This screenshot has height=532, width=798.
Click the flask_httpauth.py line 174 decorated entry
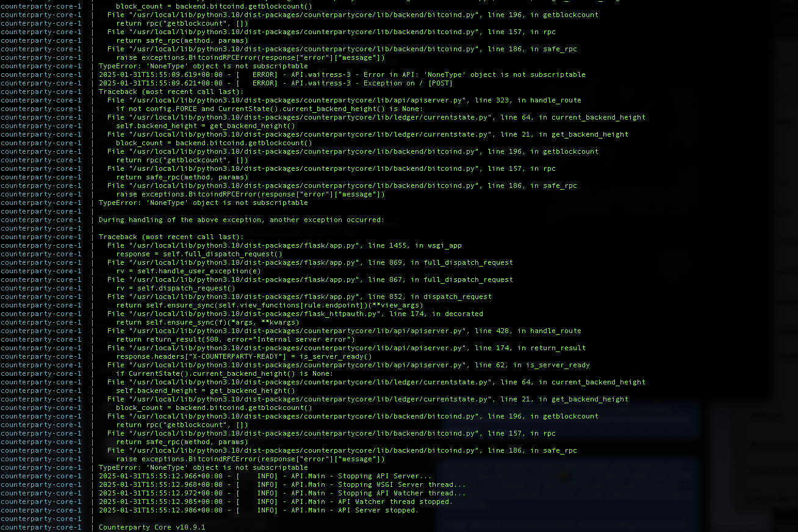295,314
